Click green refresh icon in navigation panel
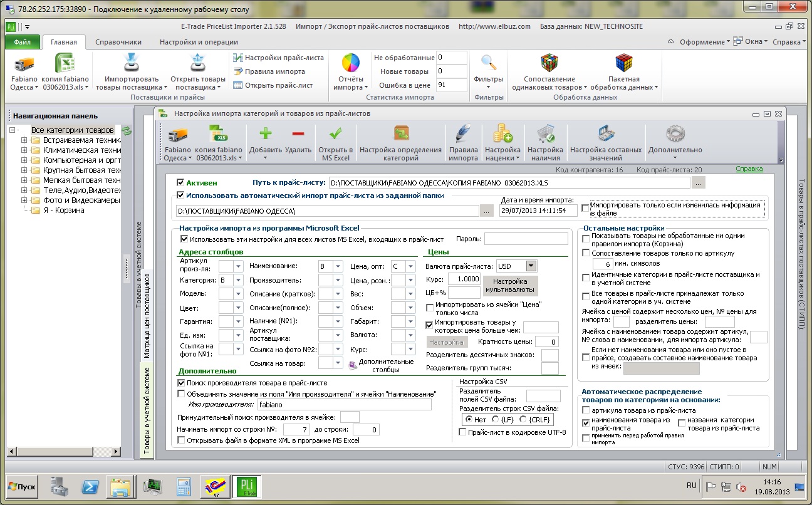 [127, 130]
